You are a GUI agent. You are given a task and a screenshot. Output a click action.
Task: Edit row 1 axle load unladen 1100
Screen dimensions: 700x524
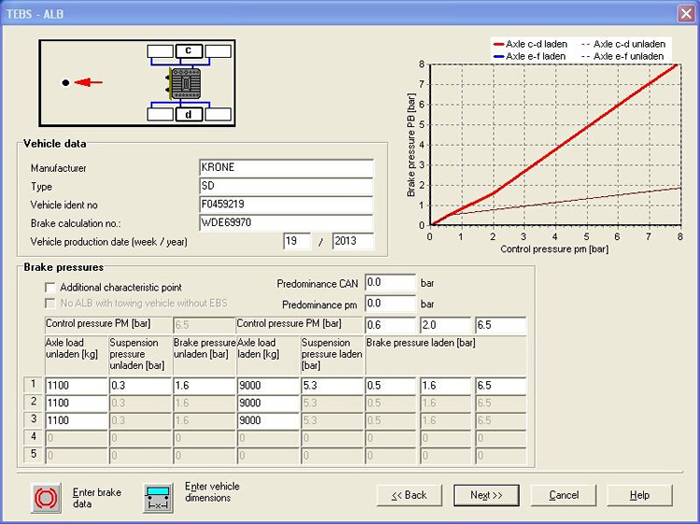pyautogui.click(x=76, y=386)
